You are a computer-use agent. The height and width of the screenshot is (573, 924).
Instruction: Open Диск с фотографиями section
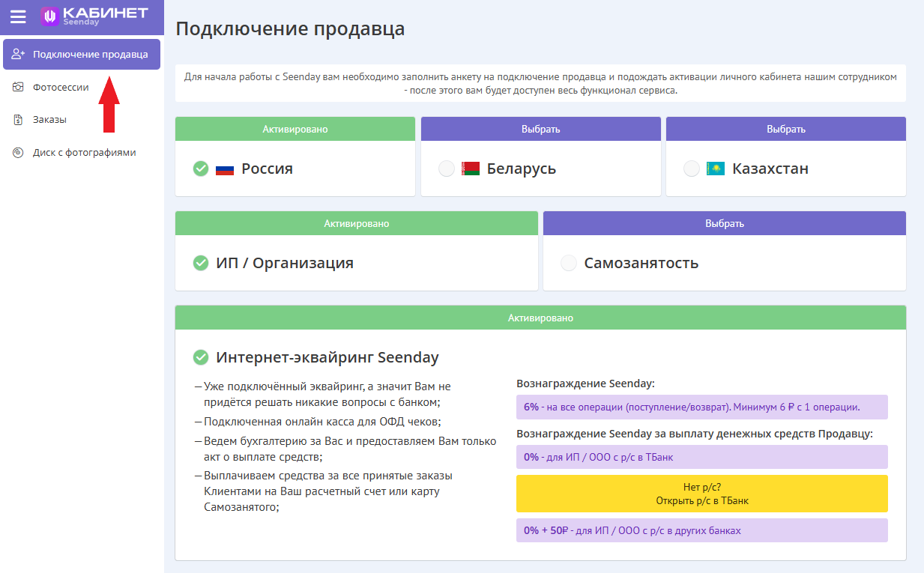84,153
